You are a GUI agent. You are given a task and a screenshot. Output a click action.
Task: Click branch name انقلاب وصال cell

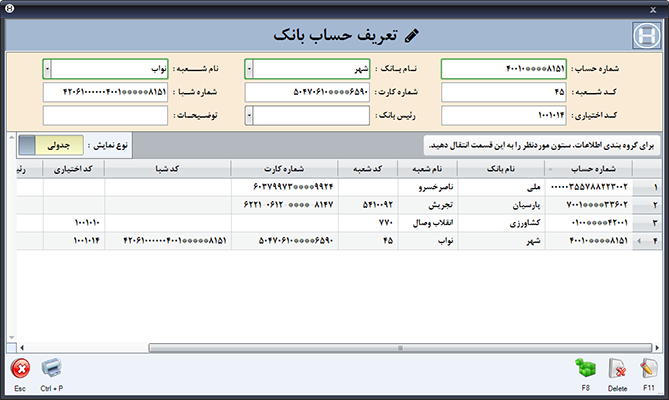428,223
